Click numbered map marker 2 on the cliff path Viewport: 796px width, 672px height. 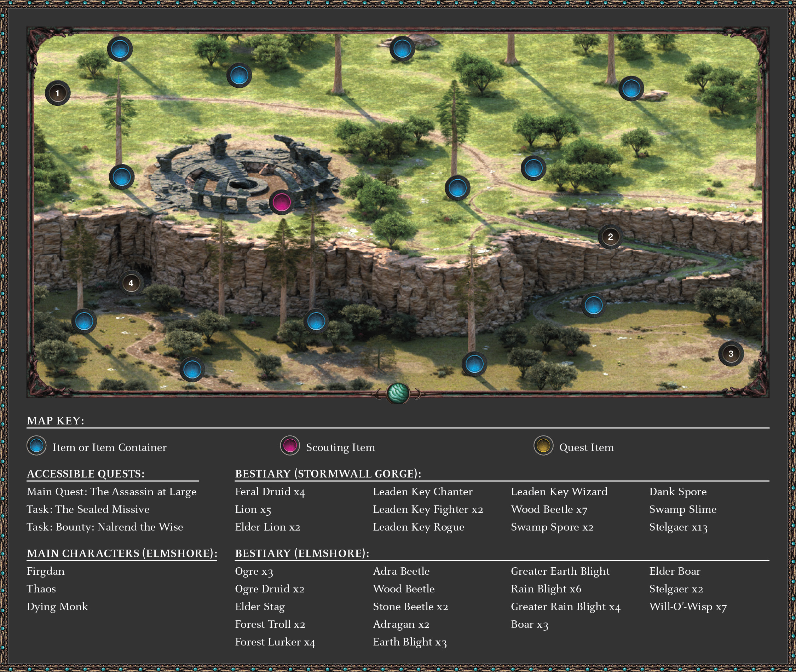tap(610, 237)
